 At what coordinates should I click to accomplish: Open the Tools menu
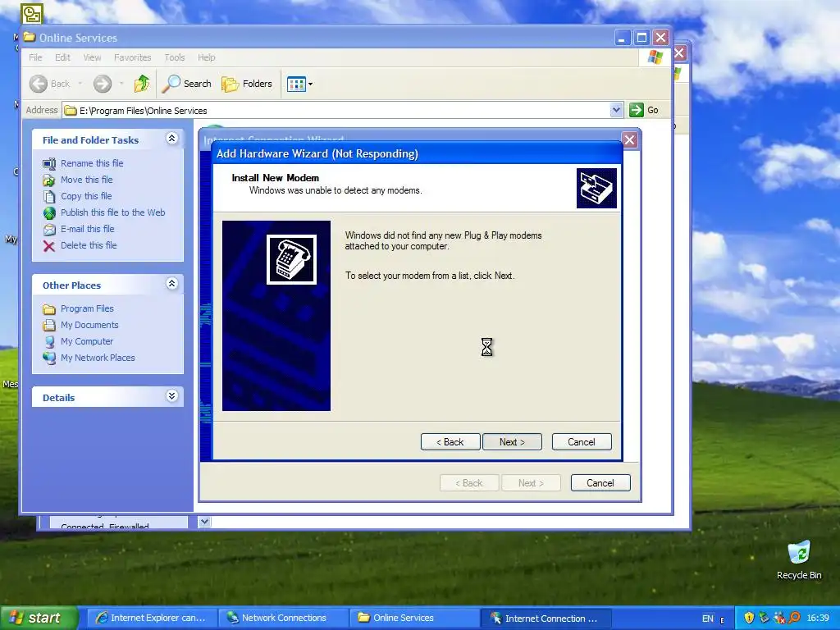(x=175, y=57)
